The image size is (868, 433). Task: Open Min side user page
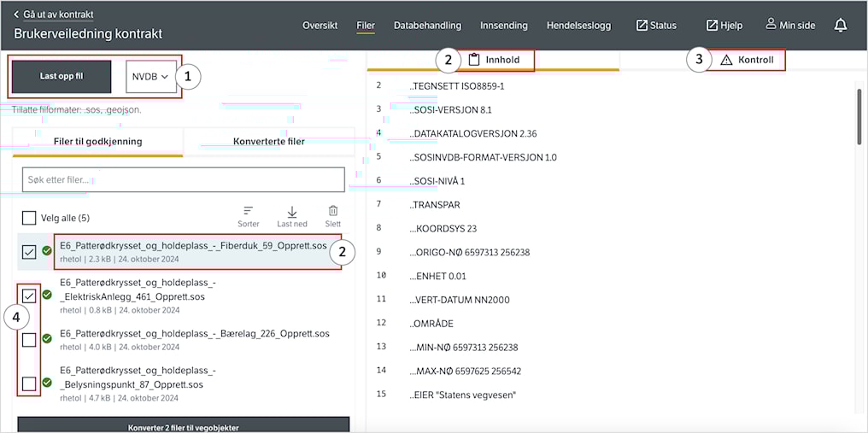click(792, 25)
